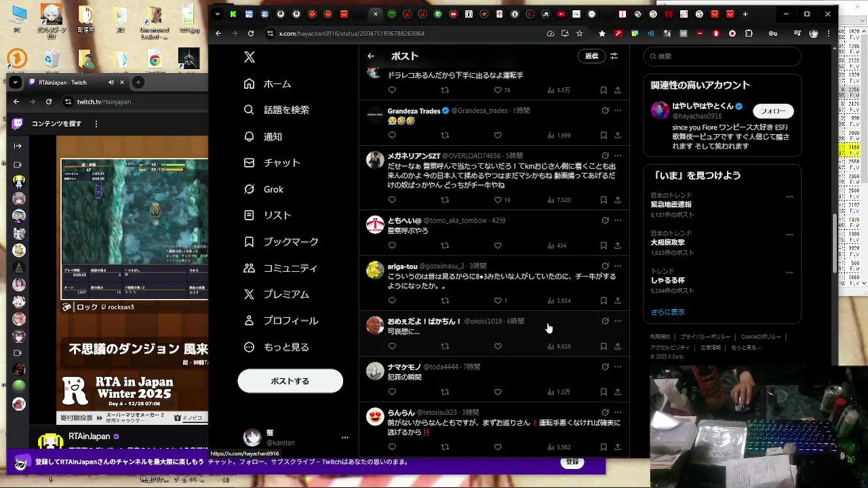Viewport: 868px width, 488px height.
Task: Open ホーム in the X sidebar
Action: tap(267, 84)
